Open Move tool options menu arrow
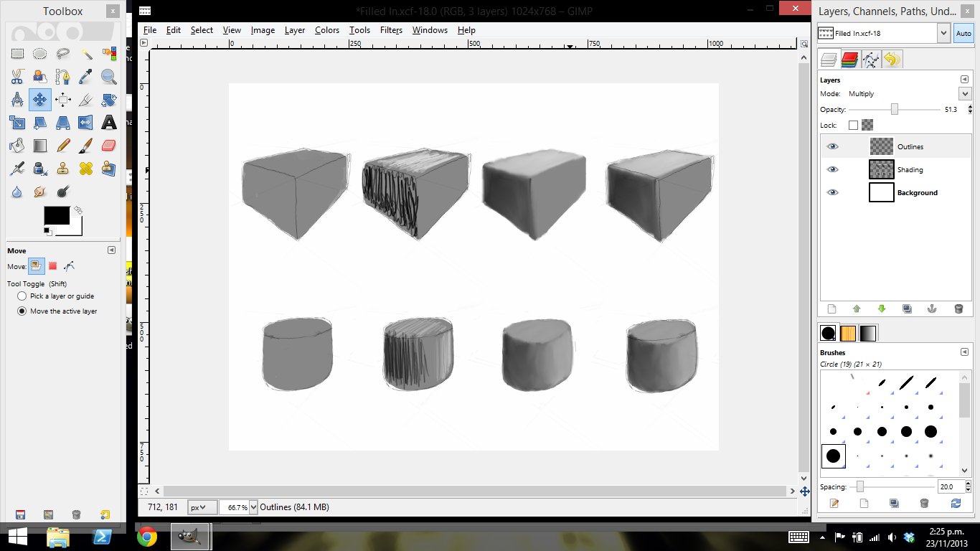This screenshot has width=980, height=551. [x=111, y=250]
